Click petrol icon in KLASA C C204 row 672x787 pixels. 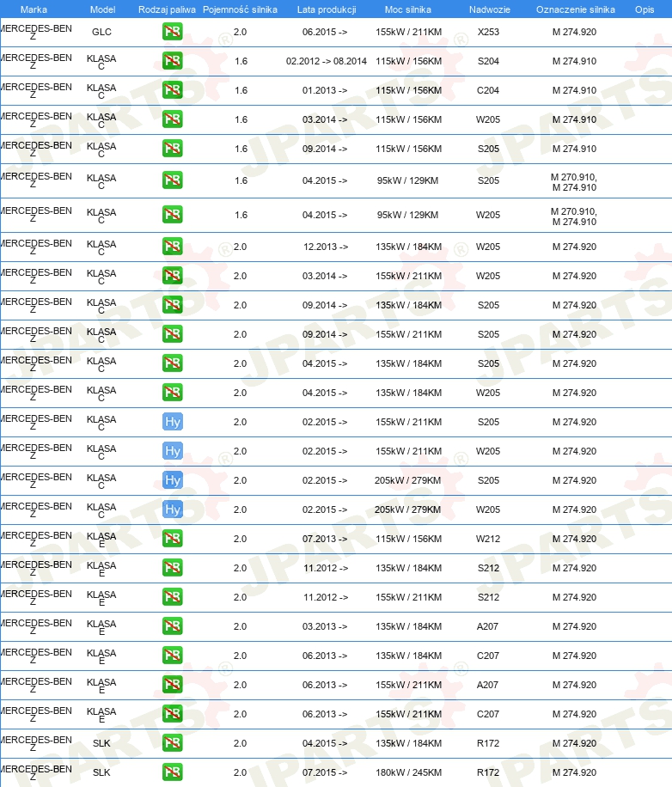172,90
